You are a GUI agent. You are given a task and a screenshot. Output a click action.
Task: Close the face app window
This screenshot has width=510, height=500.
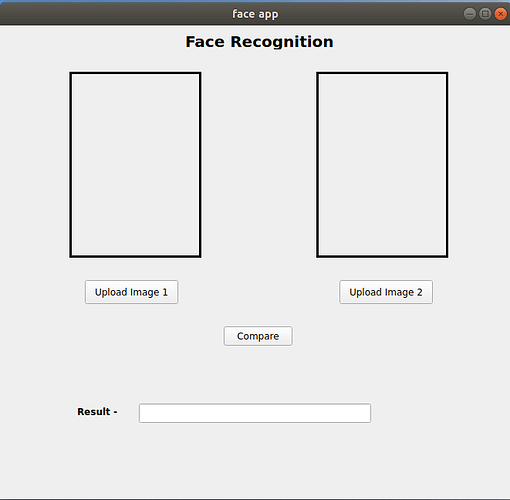[500, 14]
